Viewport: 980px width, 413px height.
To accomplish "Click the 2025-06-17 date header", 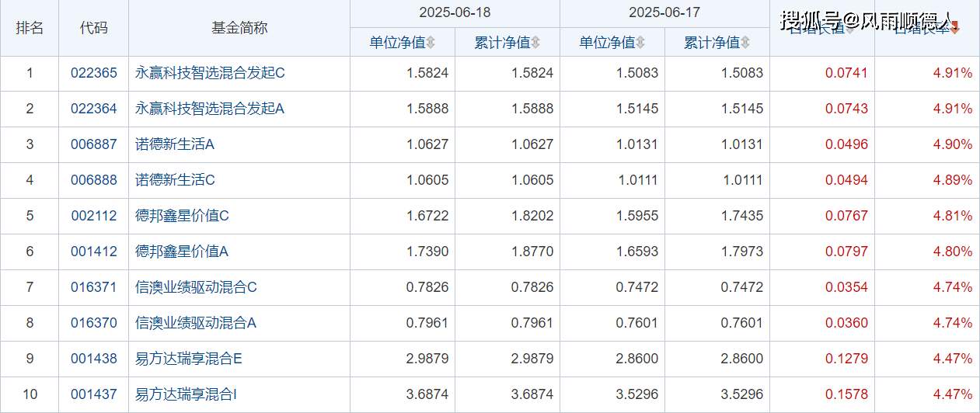I will (664, 13).
